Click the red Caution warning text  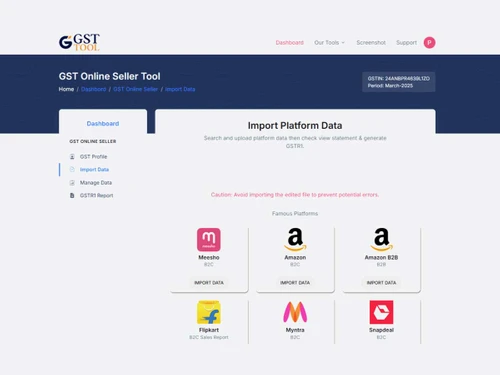coord(295,195)
